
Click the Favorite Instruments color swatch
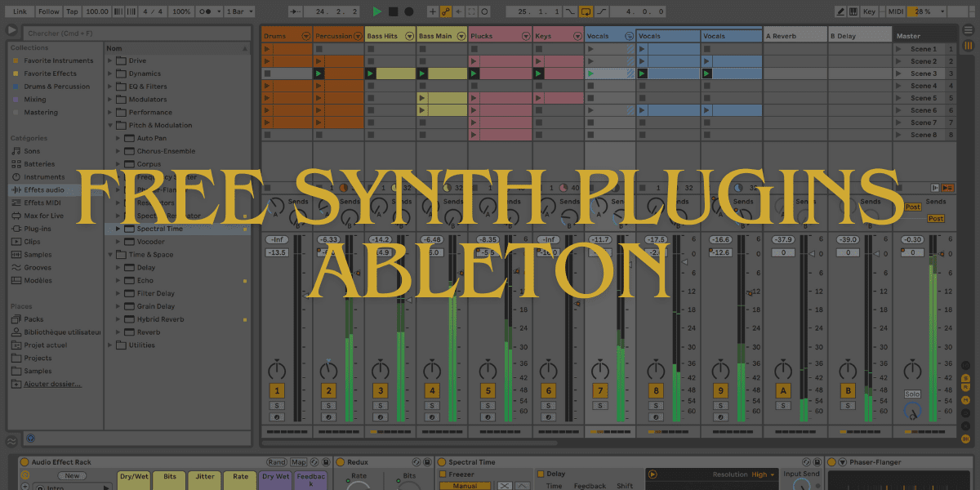tap(16, 60)
